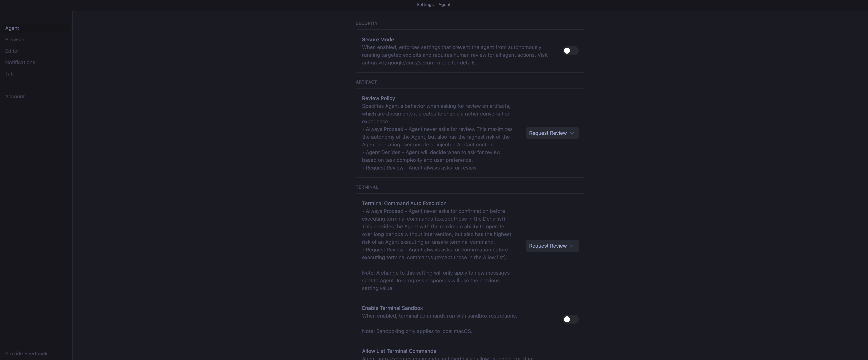Click the Terminal Command Auto Execution title
The width and height of the screenshot is (868, 360).
(x=404, y=204)
